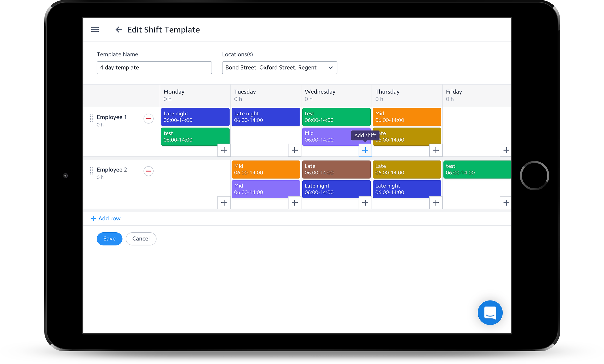The image size is (604, 364).
Task: Open Employee 2's brown Late shift on Wednesday
Action: 336,169
